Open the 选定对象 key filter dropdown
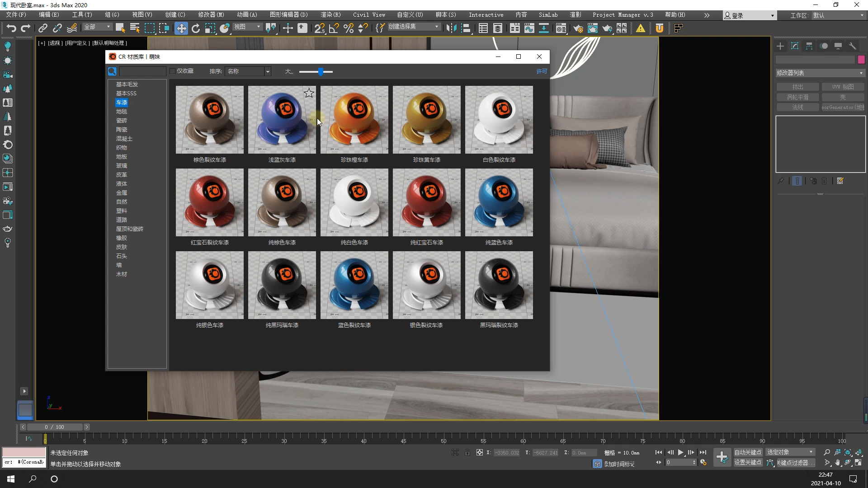The image size is (868, 488). [x=790, y=452]
